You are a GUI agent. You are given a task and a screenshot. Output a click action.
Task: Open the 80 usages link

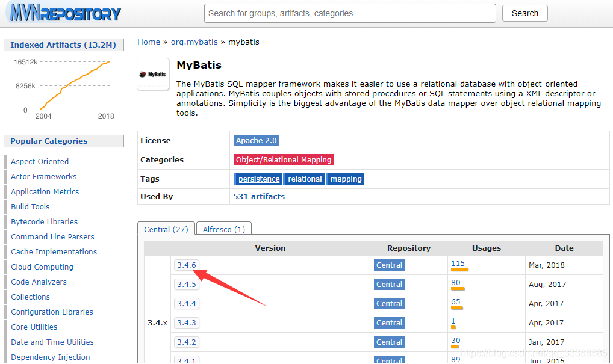click(x=455, y=282)
